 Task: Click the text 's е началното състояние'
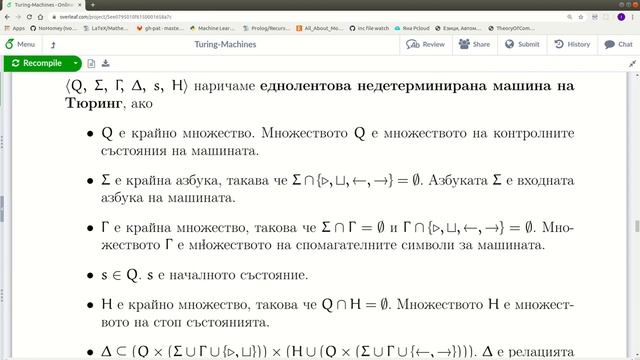(x=226, y=275)
